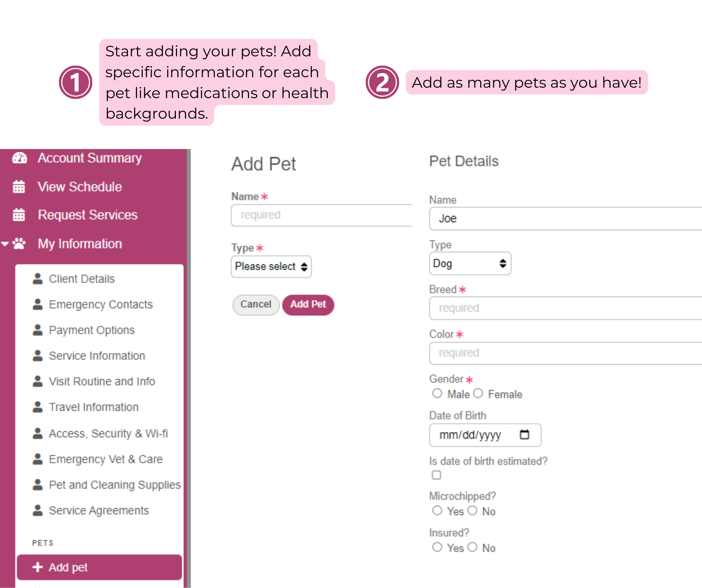Open the Date of Birth calendar picker icon
This screenshot has height=588, width=702.
(x=525, y=434)
